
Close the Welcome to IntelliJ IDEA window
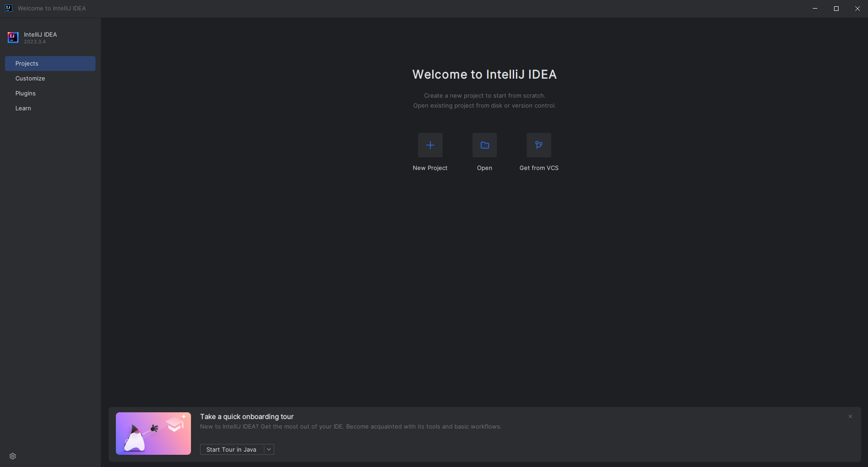[x=858, y=9]
